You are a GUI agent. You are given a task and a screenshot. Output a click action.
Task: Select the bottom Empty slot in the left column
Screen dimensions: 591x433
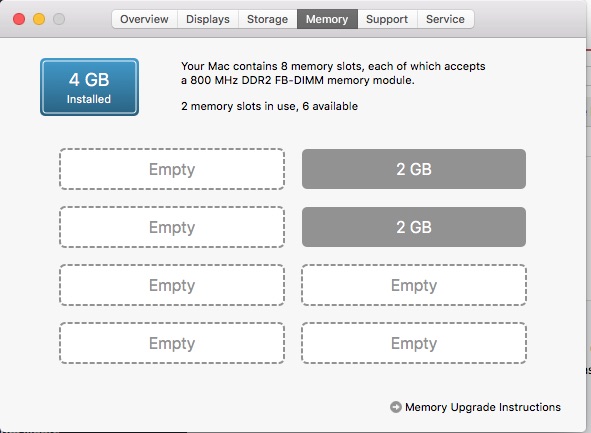[172, 343]
